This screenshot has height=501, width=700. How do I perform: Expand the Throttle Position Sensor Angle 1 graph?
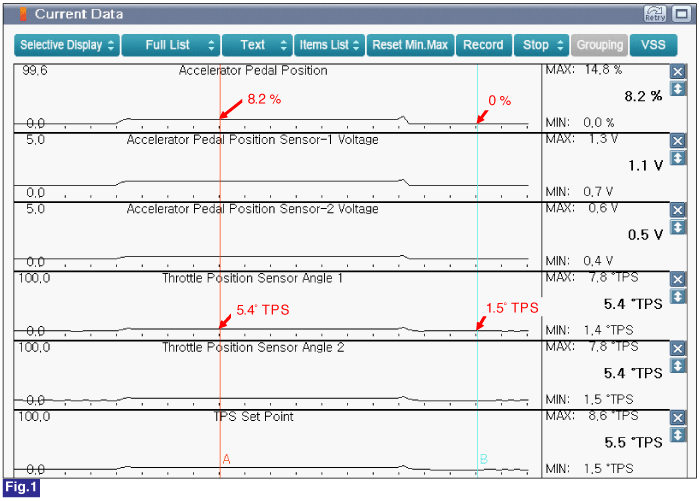678,296
